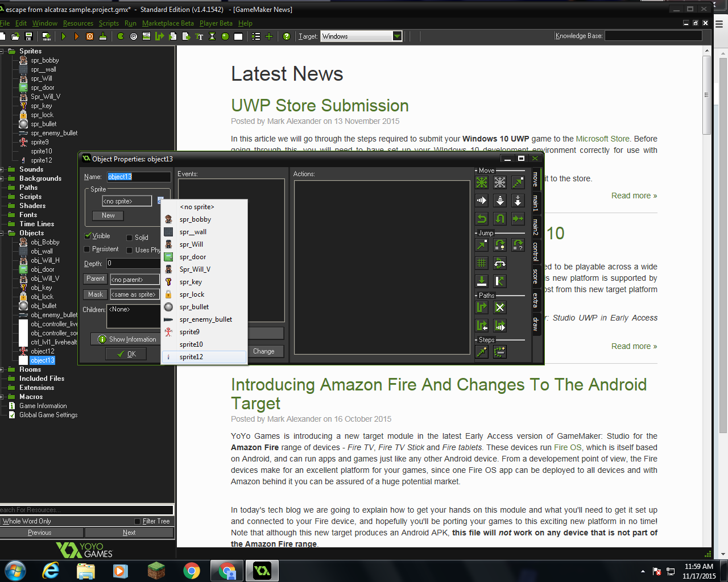Viewport: 728px width, 582px height.
Task: Select spr_key from the sprite list
Action: coord(191,281)
